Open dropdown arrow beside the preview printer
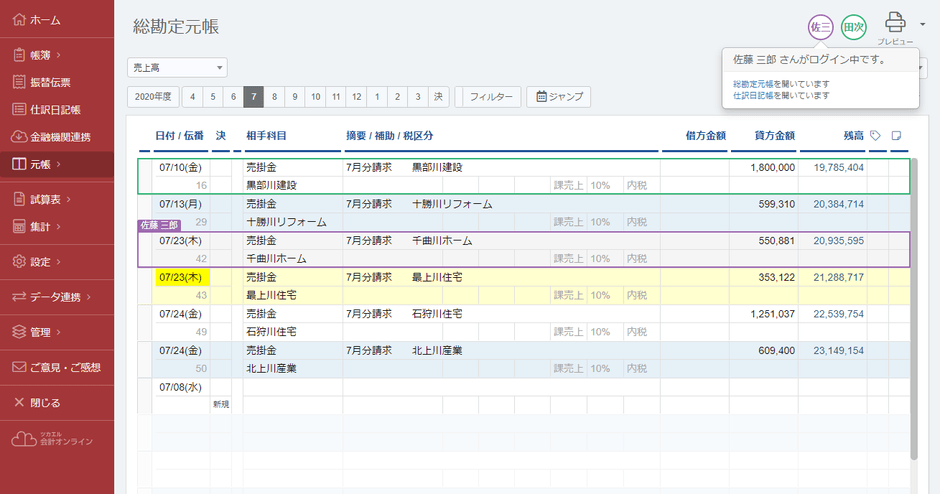The width and height of the screenshot is (940, 494). (x=922, y=24)
